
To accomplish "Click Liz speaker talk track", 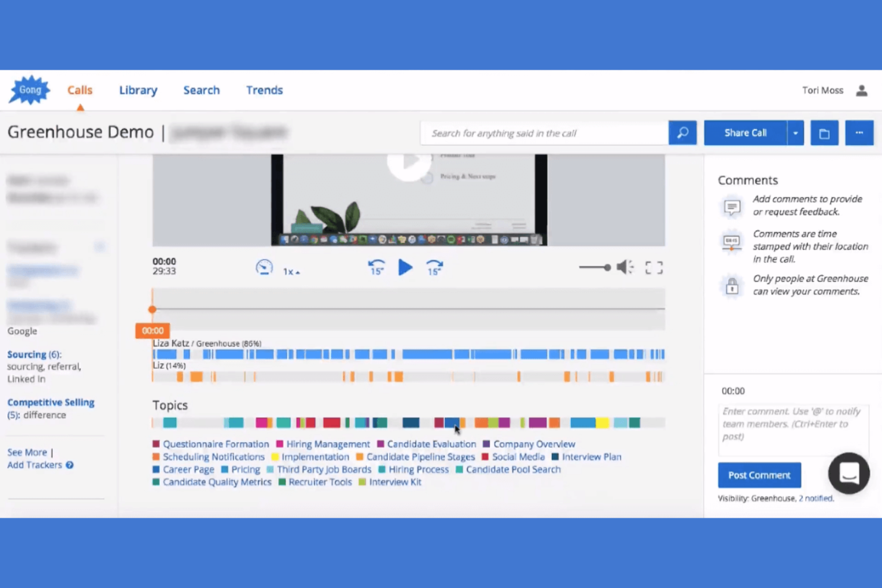I will click(409, 377).
